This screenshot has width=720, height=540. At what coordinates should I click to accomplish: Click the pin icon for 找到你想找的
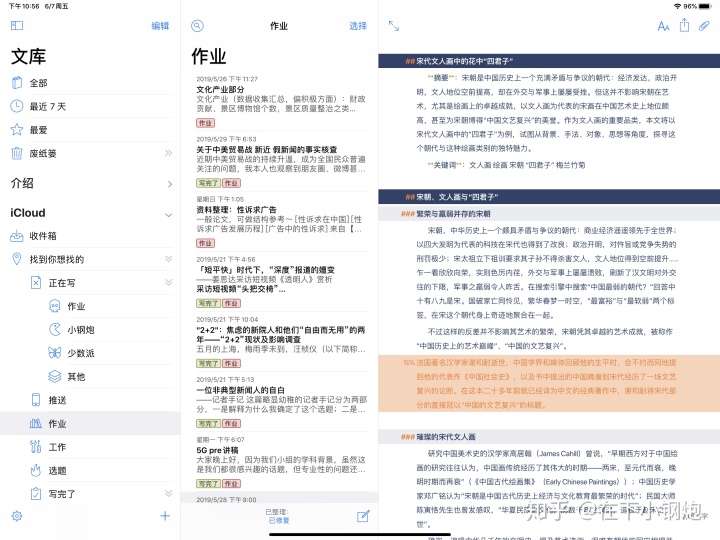coord(17,259)
